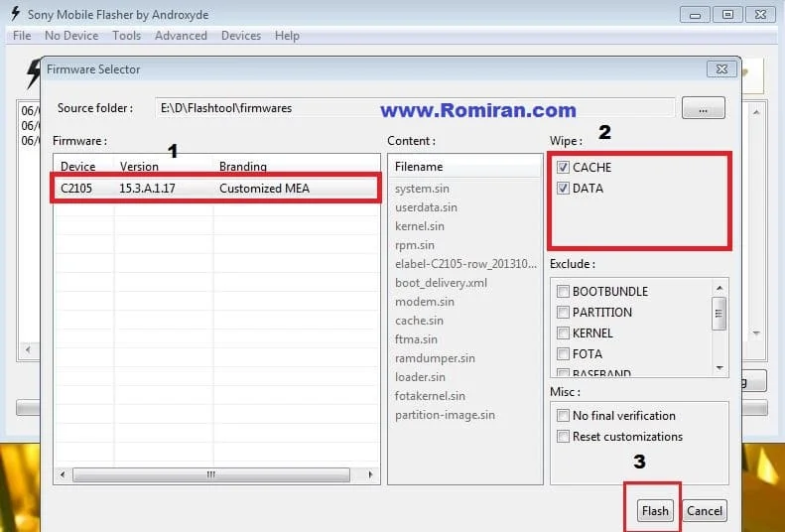Click the Branding column header
785x532 pixels.
click(243, 166)
